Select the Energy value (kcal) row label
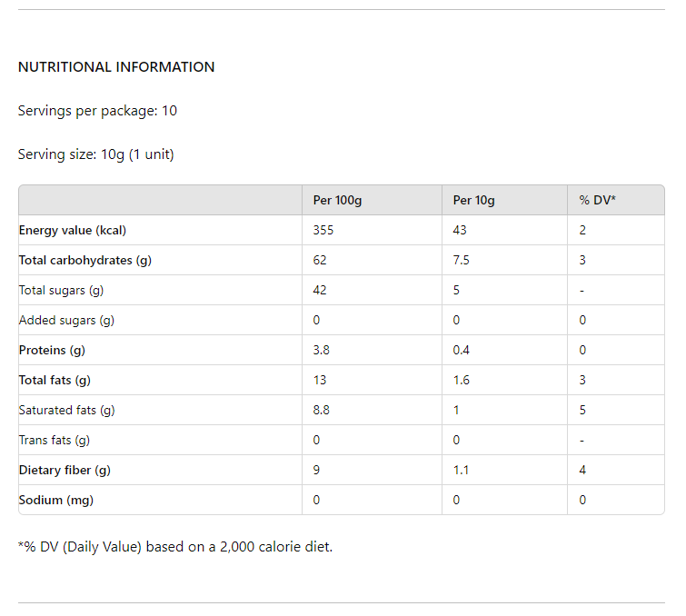This screenshot has height=616, width=686. point(73,230)
